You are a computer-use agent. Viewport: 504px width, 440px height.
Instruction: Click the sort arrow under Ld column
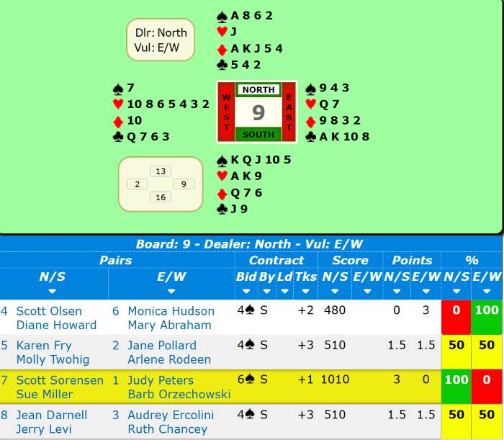[x=284, y=292]
